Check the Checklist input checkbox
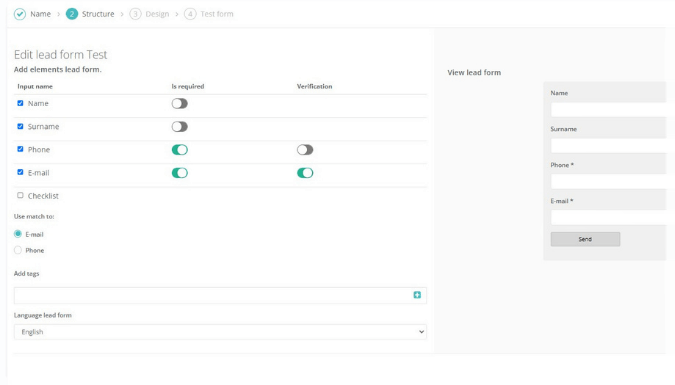 click(20, 196)
